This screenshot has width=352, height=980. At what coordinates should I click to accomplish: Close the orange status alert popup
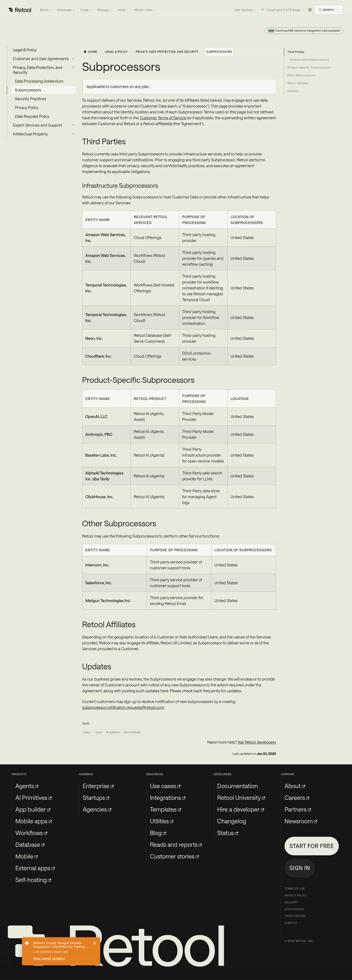(x=95, y=943)
